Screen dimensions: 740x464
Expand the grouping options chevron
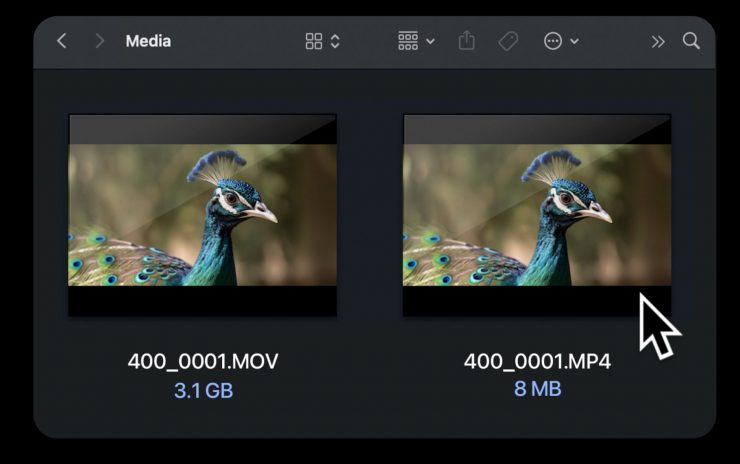430,42
